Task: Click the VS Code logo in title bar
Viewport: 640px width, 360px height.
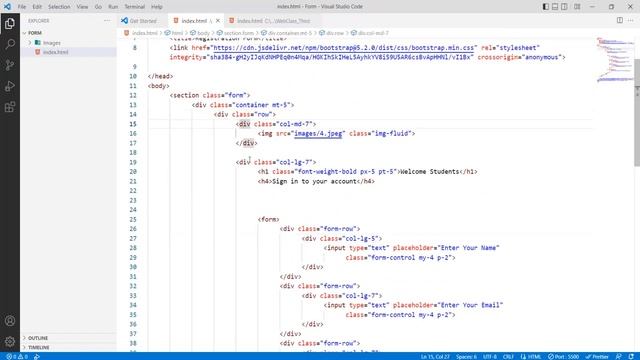Action: pos(7,7)
